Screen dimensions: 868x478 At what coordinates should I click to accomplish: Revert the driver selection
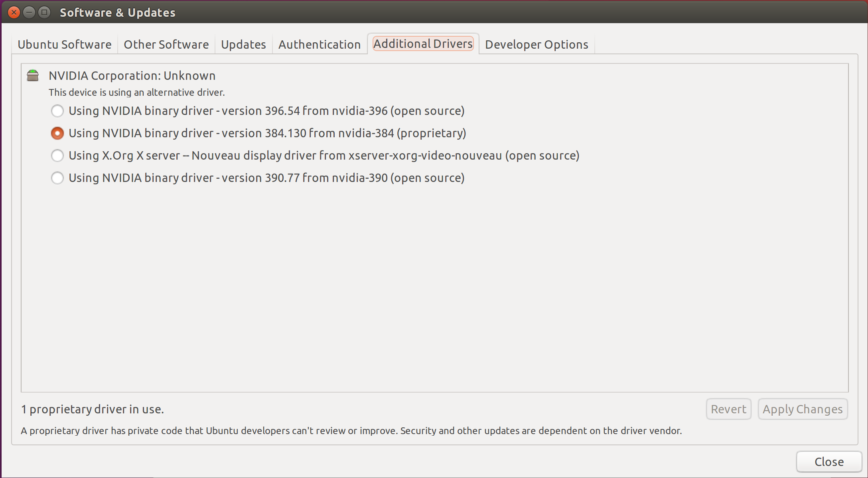pyautogui.click(x=728, y=409)
